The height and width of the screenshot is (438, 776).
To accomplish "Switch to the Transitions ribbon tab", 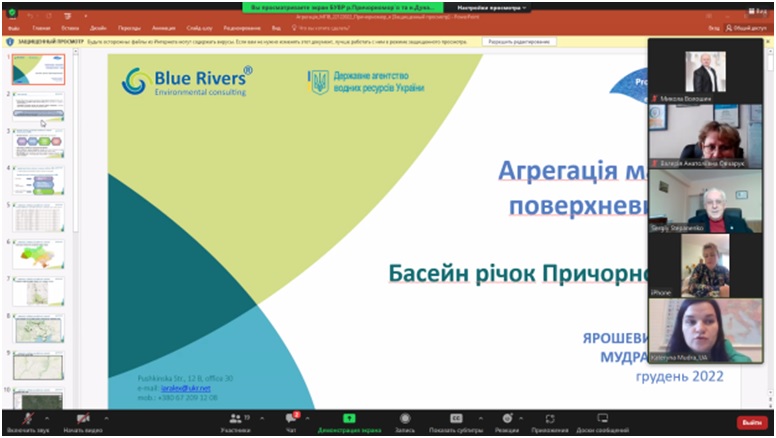I will tap(129, 28).
